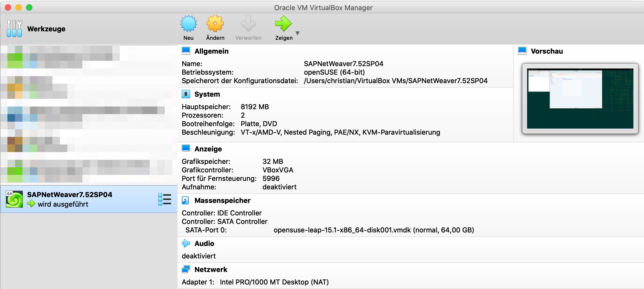Click the boot order value "Platte, DVD"
644x289 pixels.
click(259, 124)
